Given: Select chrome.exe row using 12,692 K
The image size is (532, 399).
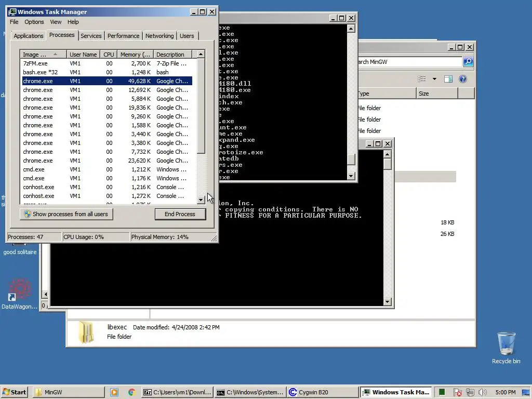Looking at the screenshot, I should click(107, 90).
